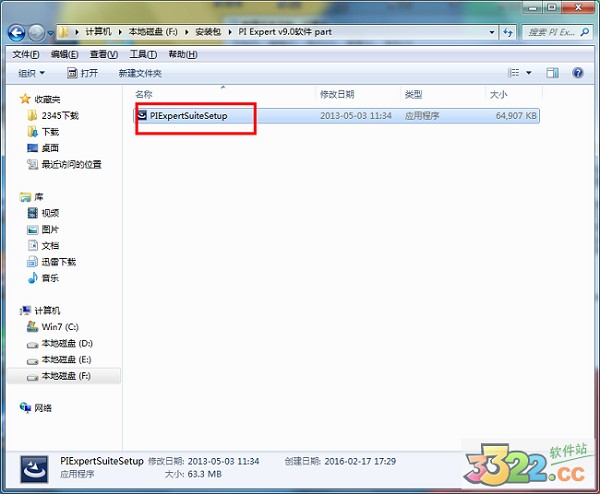The image size is (600, 494).
Task: Click the star icon beside 收藏夹
Action: 25,99
